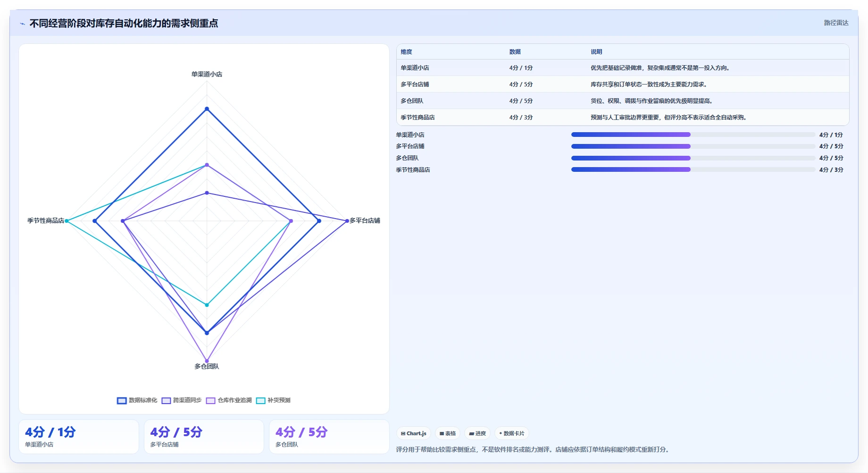Screen dimensions: 868x473
Task: Click the 路径雷达 label in the header
Action: click(x=836, y=23)
